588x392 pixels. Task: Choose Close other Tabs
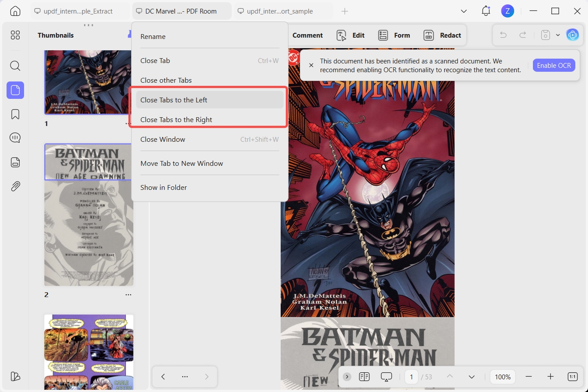coord(210,80)
